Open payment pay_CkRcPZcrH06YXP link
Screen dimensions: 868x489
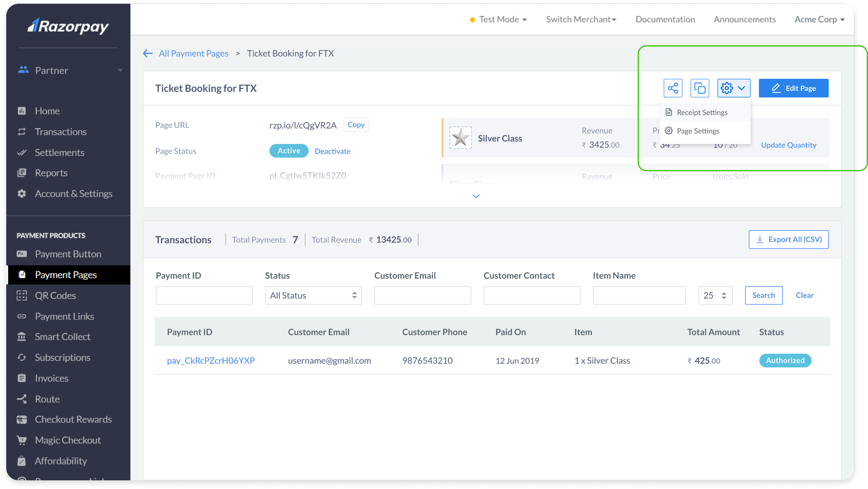tap(211, 361)
